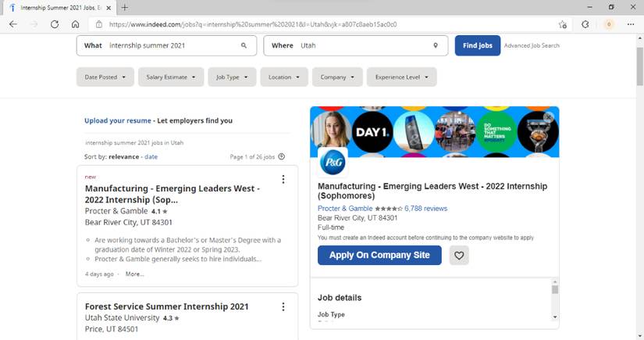Open browser settings and more menu
The image size is (644, 340).
click(631, 24)
